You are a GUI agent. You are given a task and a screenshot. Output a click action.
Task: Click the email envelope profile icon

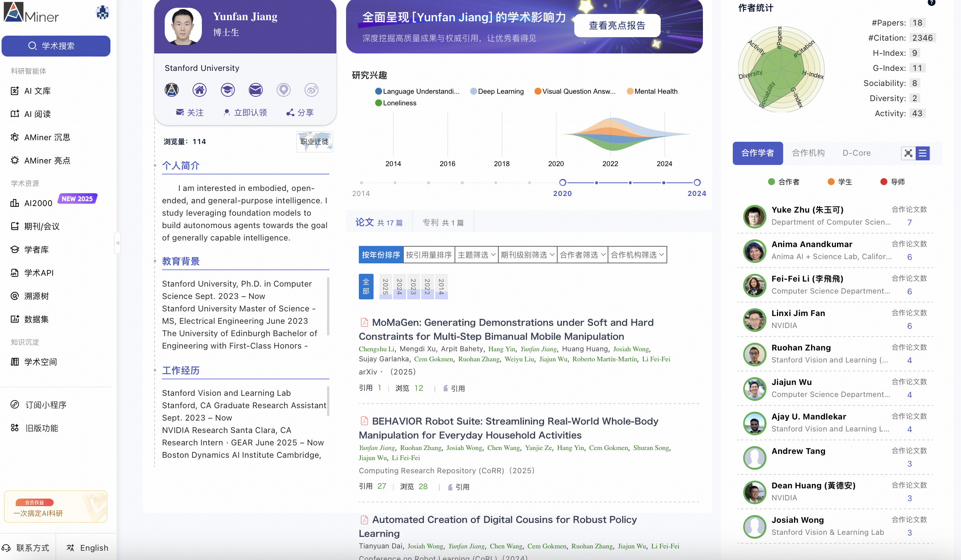point(255,90)
